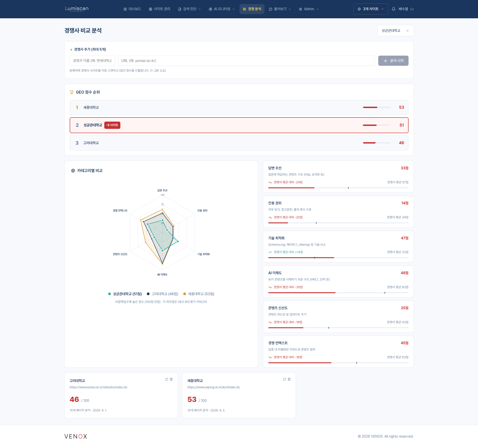The height and width of the screenshot is (448, 478).
Task: Delete the 고려대학교 competitor card
Action: (x=171, y=379)
